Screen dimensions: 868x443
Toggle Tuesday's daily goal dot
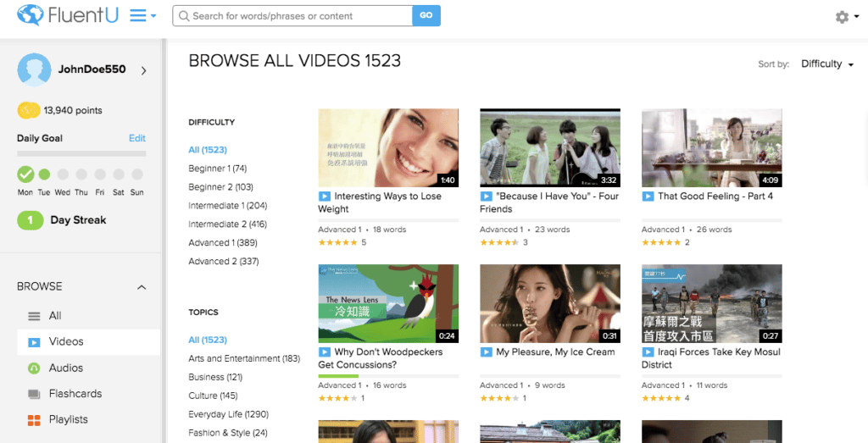coord(44,174)
